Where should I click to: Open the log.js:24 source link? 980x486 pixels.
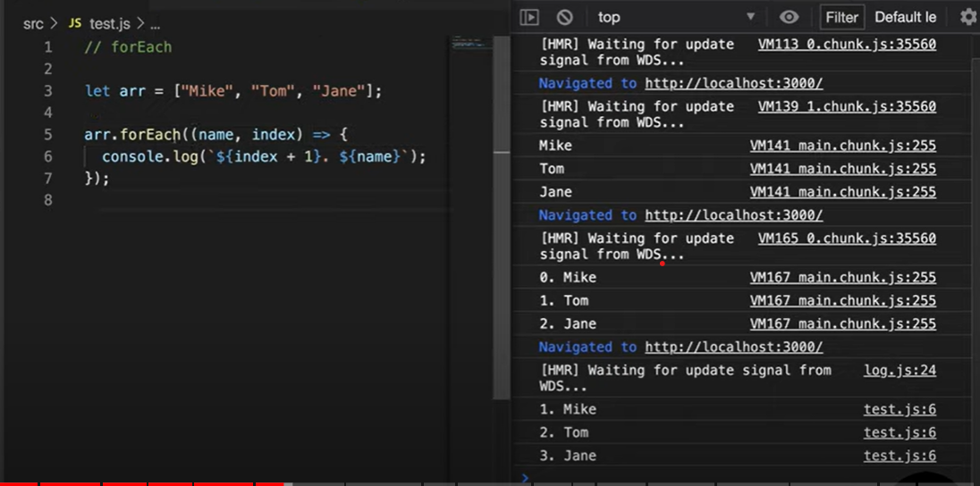pyautogui.click(x=900, y=371)
